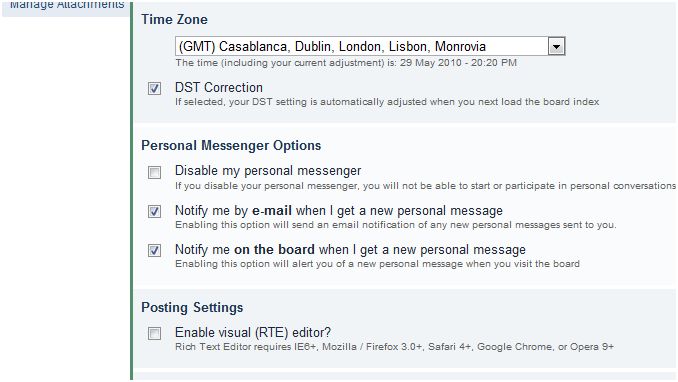Click the Time Zone section heading
The image size is (678, 382).
[x=174, y=19]
